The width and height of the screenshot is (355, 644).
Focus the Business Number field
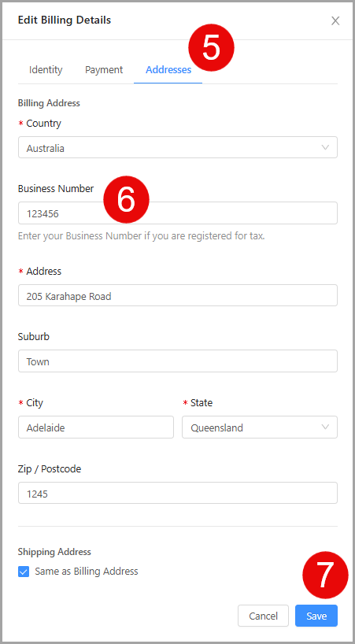[178, 213]
